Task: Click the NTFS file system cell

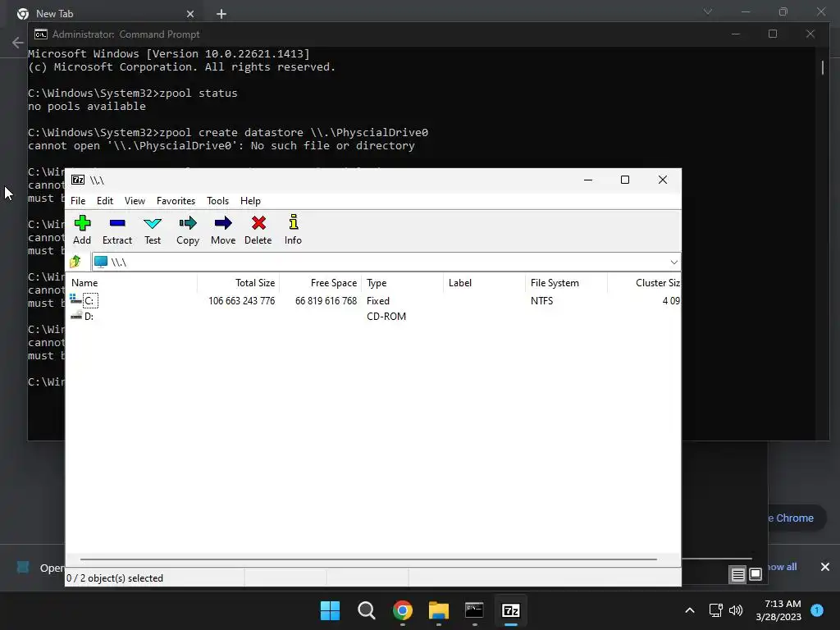Action: point(541,301)
